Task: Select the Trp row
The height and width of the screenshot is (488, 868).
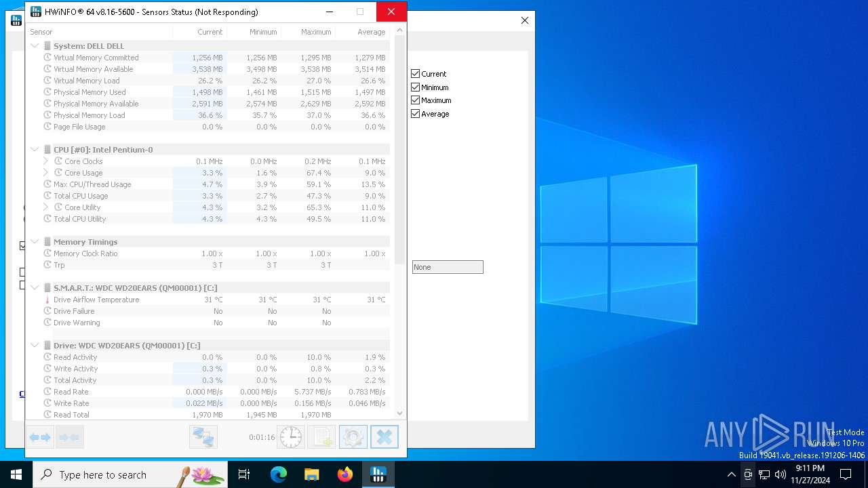Action: [209, 265]
